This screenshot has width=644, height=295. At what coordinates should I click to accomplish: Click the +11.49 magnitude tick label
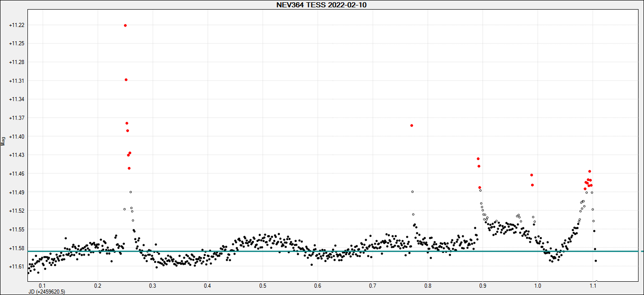pos(17,192)
